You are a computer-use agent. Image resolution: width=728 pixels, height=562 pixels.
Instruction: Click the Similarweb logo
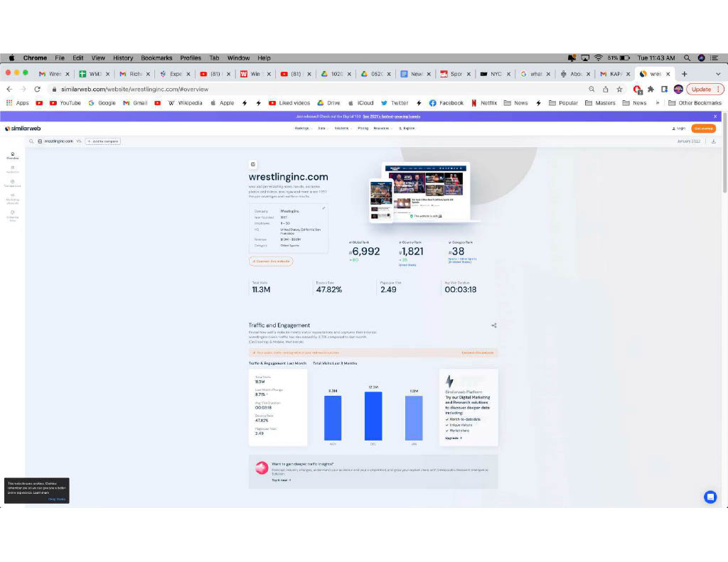coord(23,129)
